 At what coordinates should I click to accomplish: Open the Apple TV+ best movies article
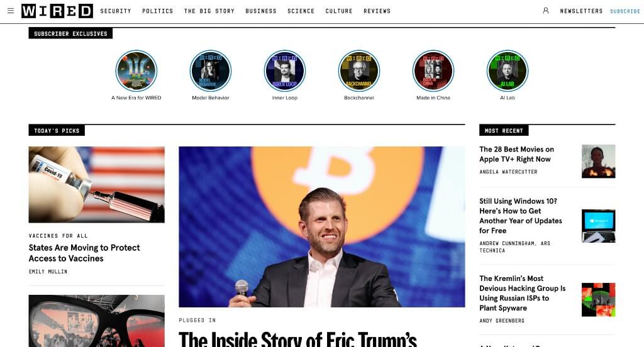(516, 154)
